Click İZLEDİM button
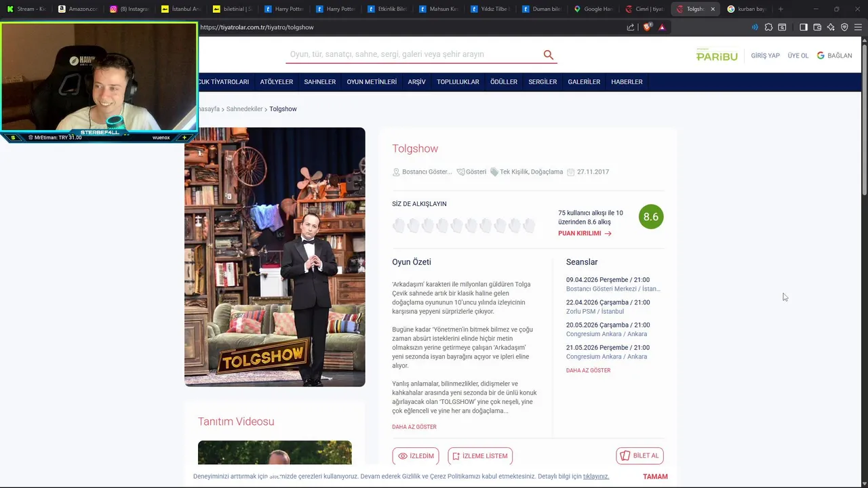This screenshot has width=868, height=488. click(415, 456)
